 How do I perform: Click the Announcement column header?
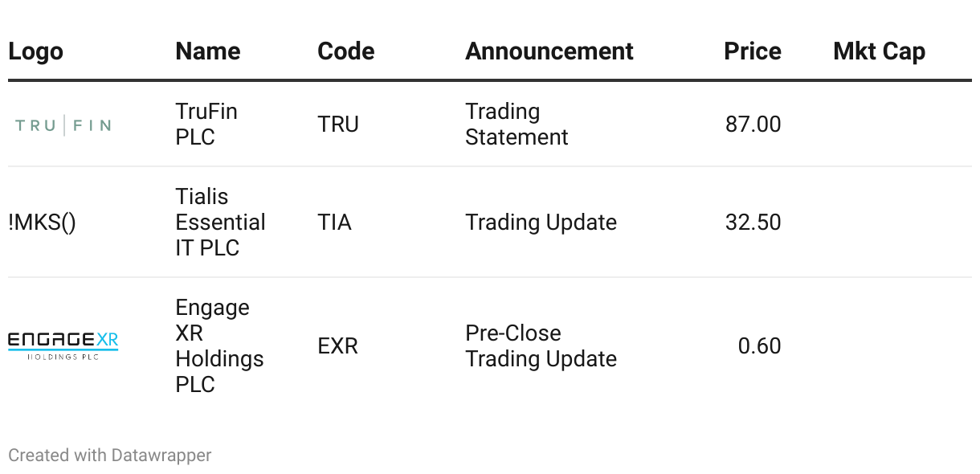pos(549,51)
